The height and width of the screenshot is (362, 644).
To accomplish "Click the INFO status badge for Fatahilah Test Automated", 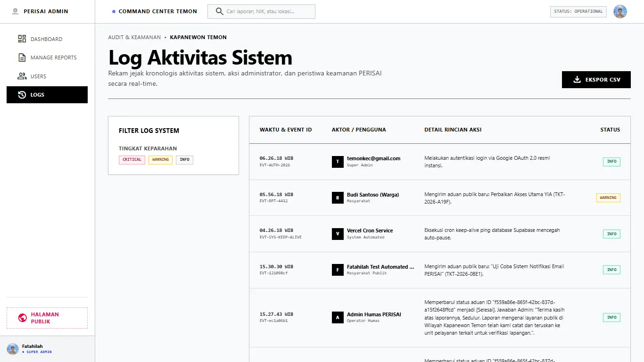I will click(611, 270).
